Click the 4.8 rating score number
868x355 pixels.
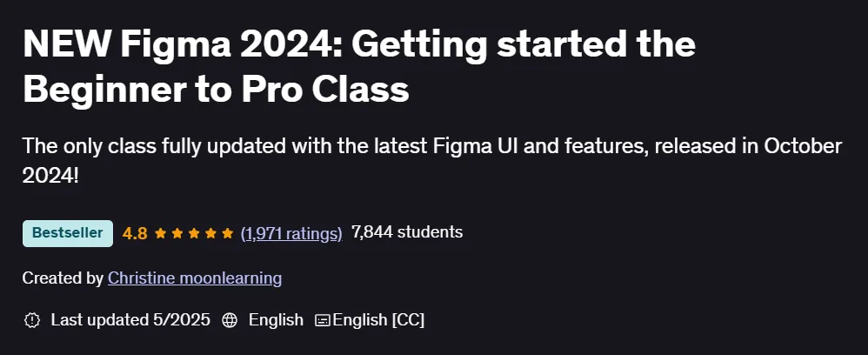click(x=135, y=233)
